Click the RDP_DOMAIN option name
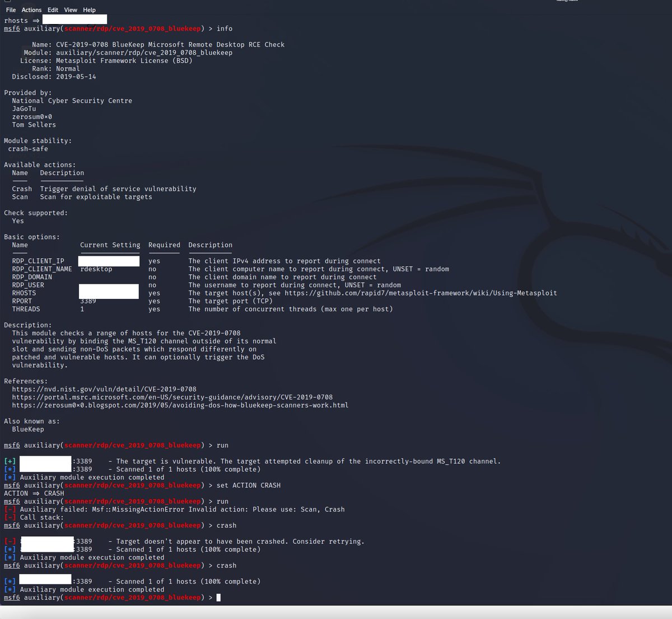Image resolution: width=672 pixels, height=619 pixels. [x=32, y=277]
